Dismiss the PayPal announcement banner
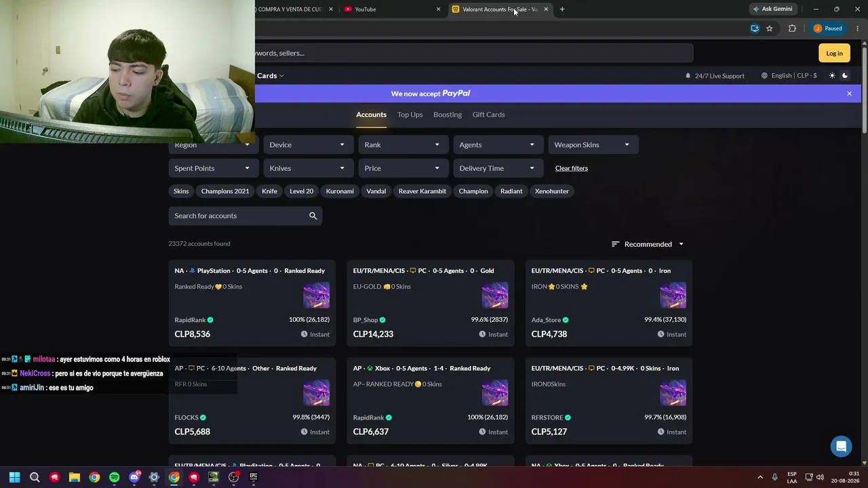Screen dimensions: 868x488 click(849, 94)
